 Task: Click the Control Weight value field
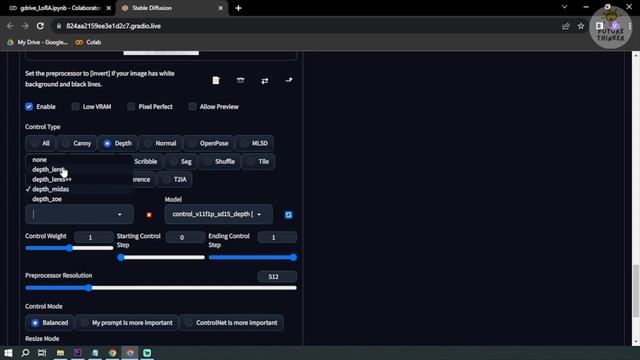[94, 237]
